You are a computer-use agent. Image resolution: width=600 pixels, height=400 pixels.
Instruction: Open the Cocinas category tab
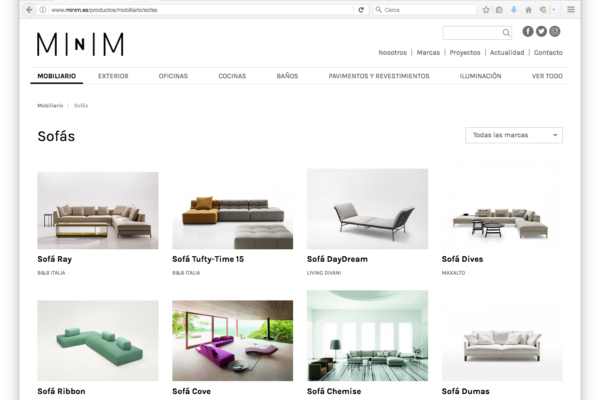pyautogui.click(x=232, y=76)
